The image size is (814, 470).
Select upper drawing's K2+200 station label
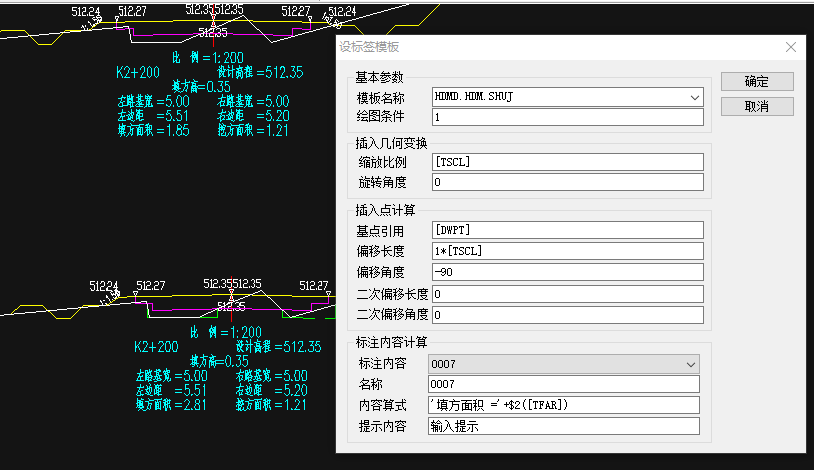point(138,73)
